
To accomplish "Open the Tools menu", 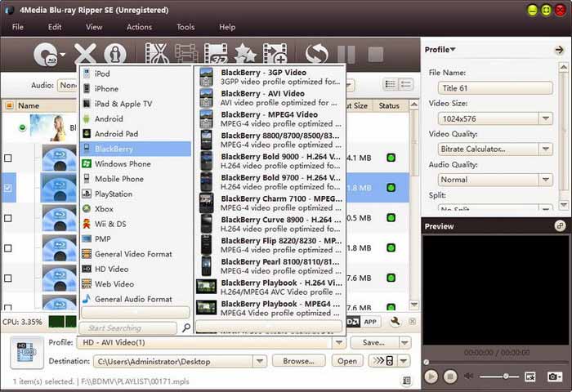I will pos(185,27).
